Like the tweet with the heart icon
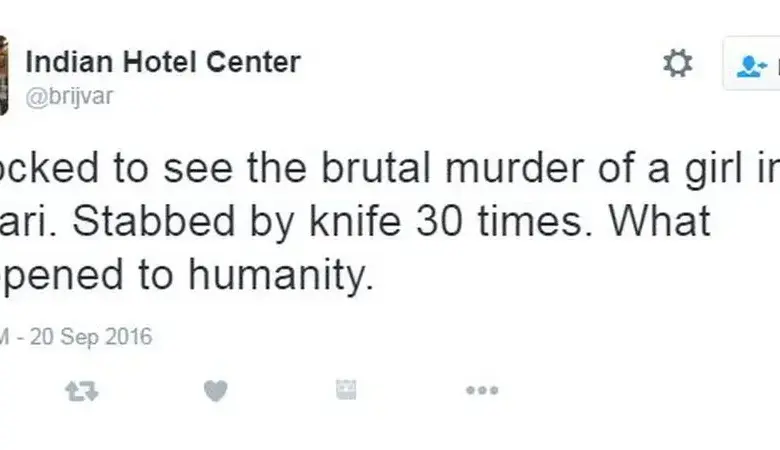The height and width of the screenshot is (450, 780). coord(215,392)
